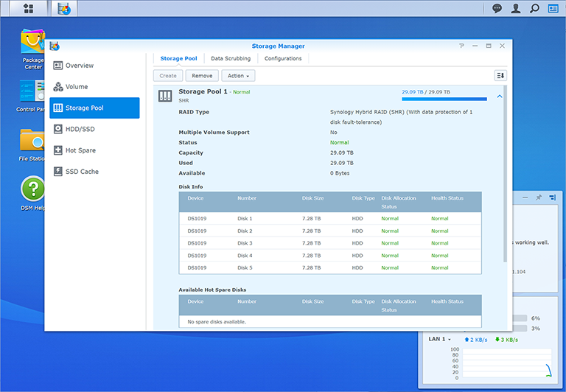Open the Action dropdown menu
The width and height of the screenshot is (566, 392).
[238, 76]
